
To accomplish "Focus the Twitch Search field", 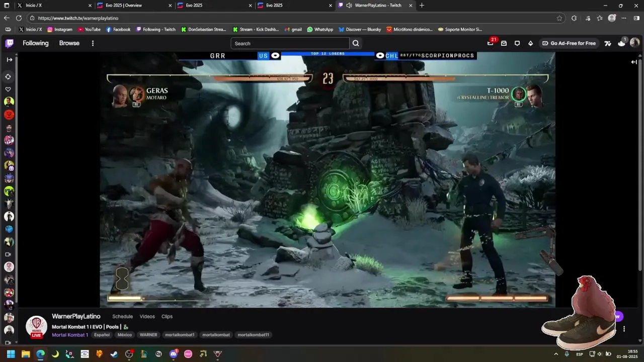I will (290, 43).
